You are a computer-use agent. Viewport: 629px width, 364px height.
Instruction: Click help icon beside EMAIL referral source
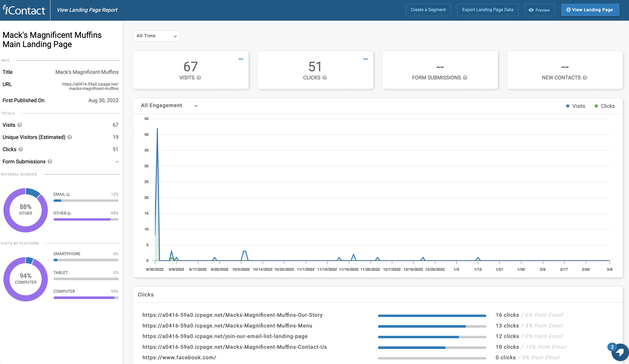tap(68, 195)
